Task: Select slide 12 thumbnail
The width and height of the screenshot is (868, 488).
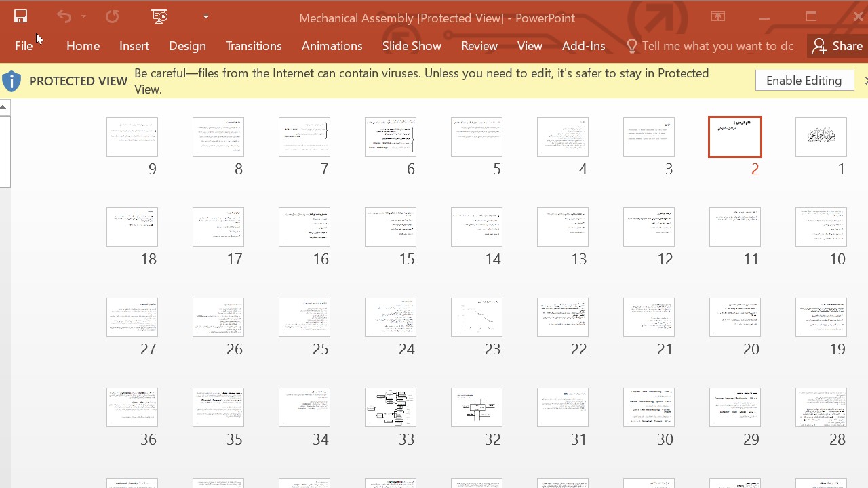Action: click(x=648, y=227)
